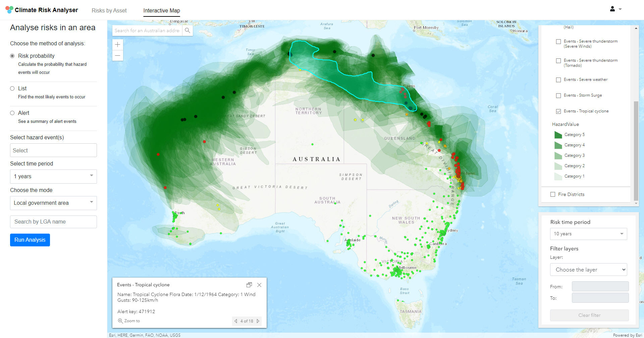644x338 pixels.
Task: Click the layer list scroll-down arrow
Action: (636, 203)
